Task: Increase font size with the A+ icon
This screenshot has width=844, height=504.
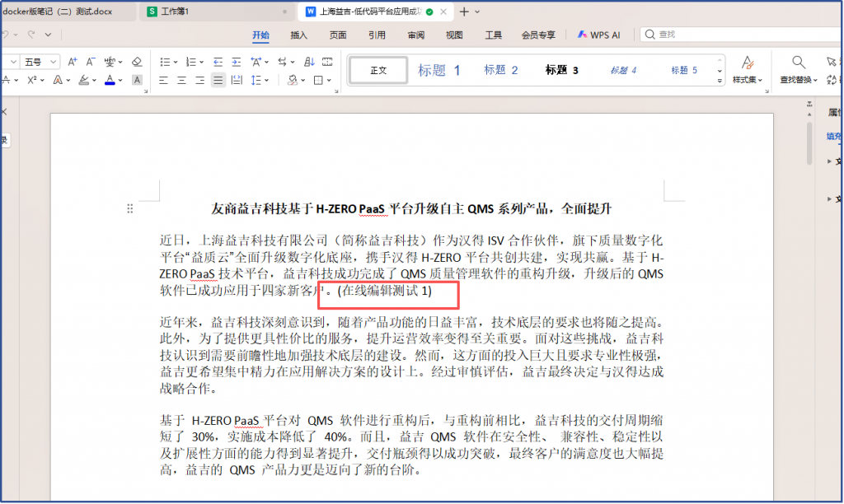Action: (x=73, y=62)
